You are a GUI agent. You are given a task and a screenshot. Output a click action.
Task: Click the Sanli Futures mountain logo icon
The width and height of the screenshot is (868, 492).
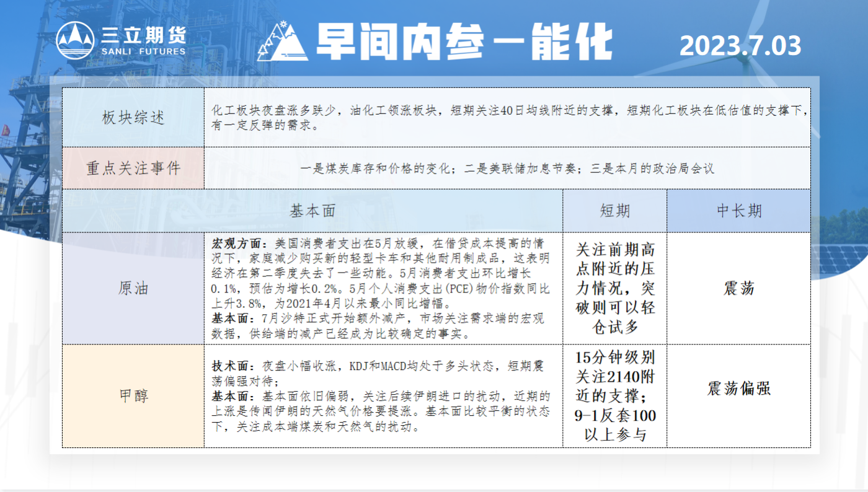(x=75, y=40)
